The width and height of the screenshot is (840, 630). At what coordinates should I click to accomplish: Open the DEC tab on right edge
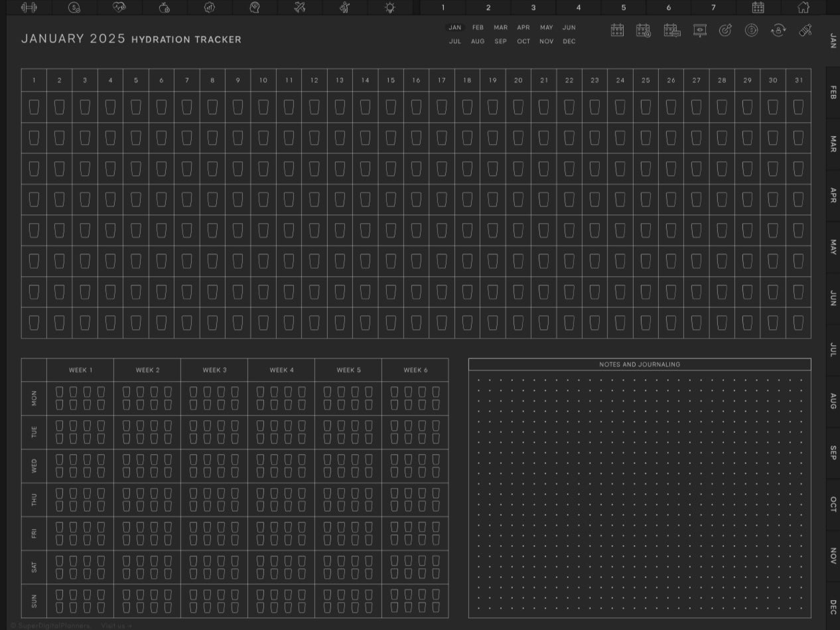point(833,606)
